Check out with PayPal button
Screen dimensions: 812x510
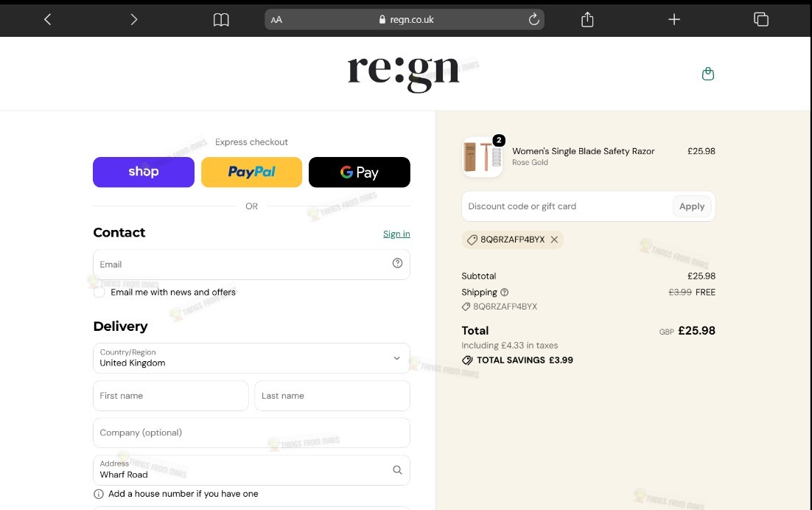(x=252, y=172)
